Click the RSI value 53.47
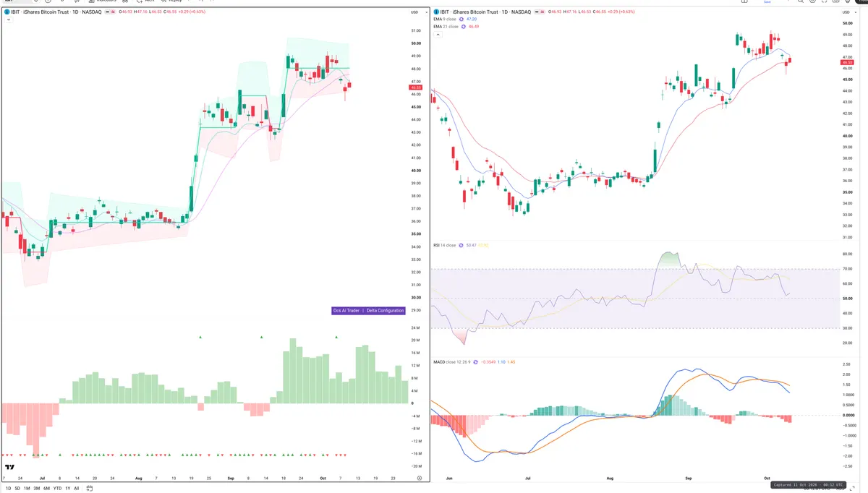 [x=471, y=245]
